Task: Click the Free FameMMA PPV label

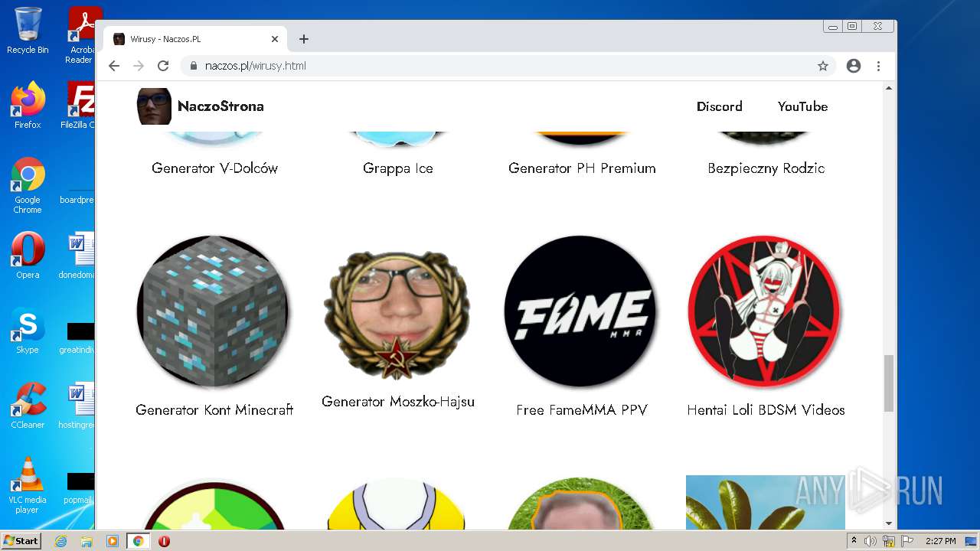Action: tap(582, 410)
